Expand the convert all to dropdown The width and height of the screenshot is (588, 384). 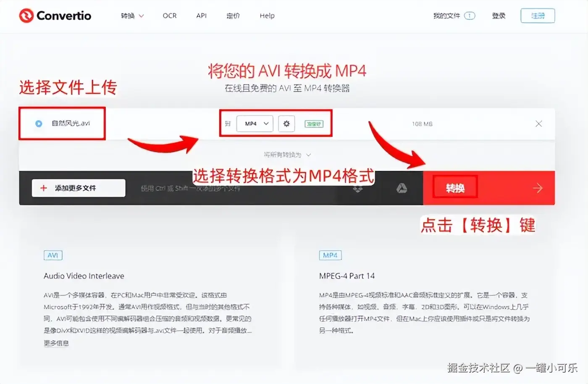(287, 155)
